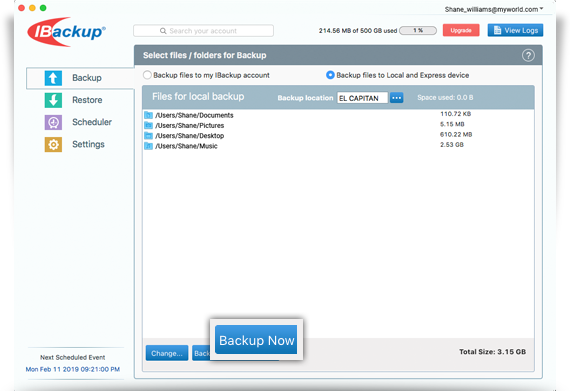Select Backup files to Local and Express device
This screenshot has height=391, width=570.
pyautogui.click(x=330, y=75)
